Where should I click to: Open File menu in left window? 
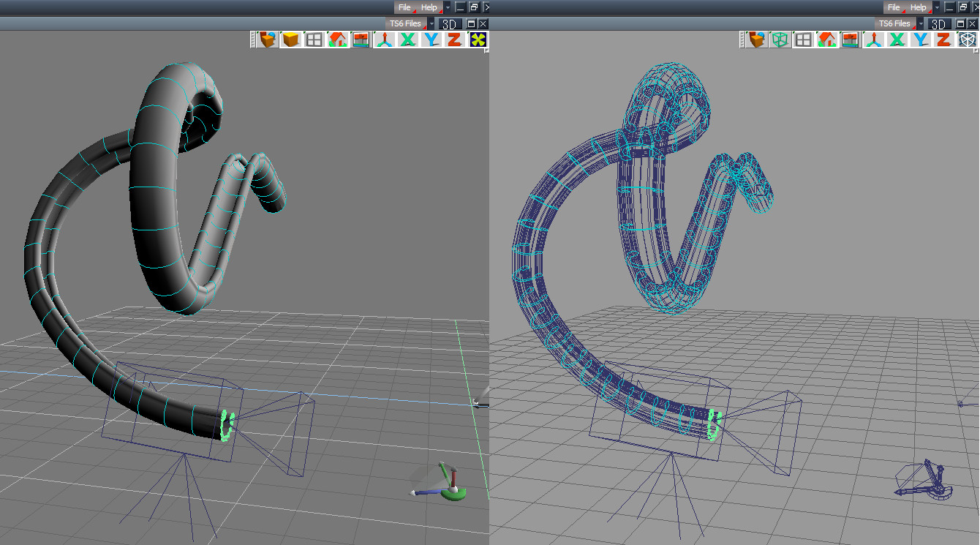tap(404, 7)
